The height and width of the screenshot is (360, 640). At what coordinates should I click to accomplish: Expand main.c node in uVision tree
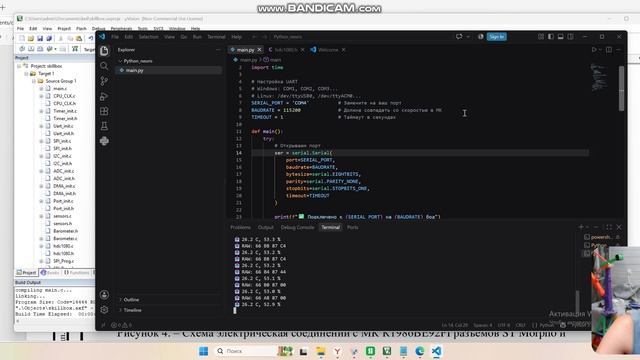point(41,89)
